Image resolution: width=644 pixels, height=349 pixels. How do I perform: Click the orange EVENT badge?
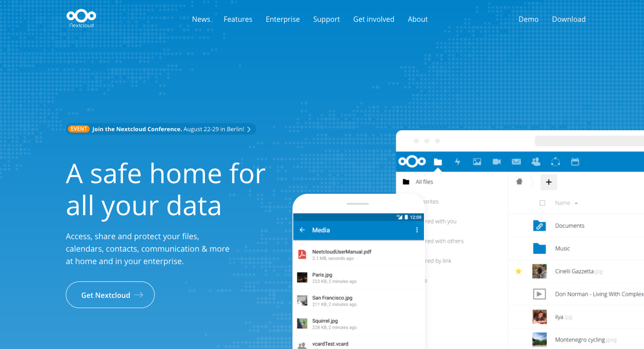click(79, 129)
